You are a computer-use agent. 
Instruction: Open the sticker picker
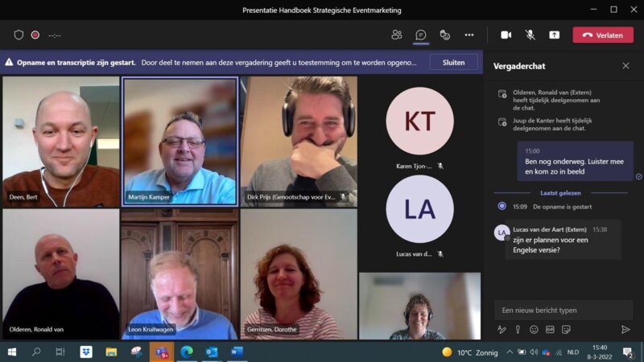coord(566,329)
